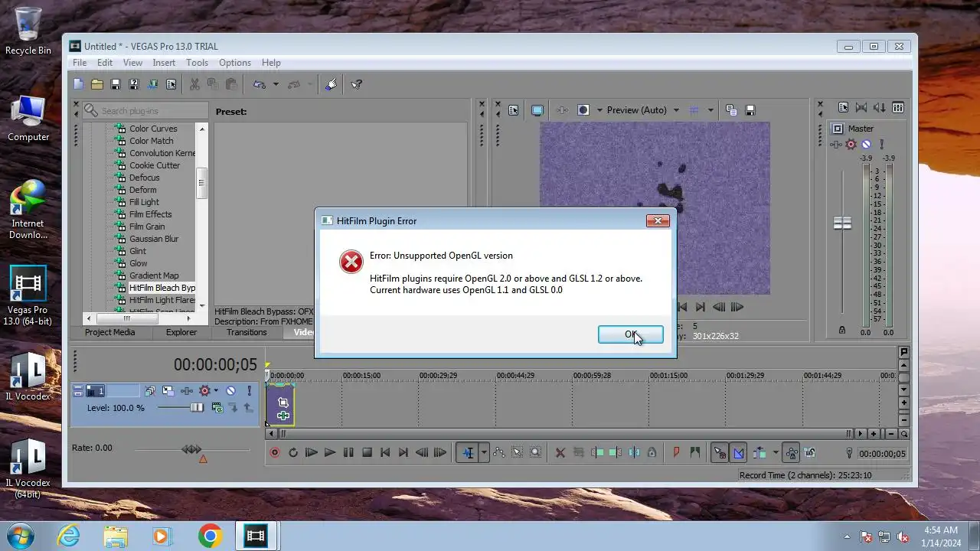980x551 pixels.
Task: Toggle Enable Snapping on timeline toolbar
Action: click(x=720, y=453)
